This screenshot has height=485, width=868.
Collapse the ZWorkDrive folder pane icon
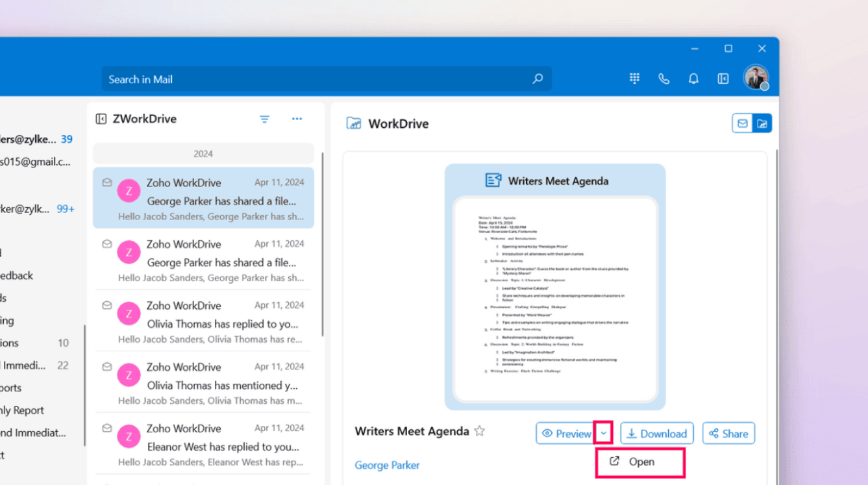pos(101,119)
